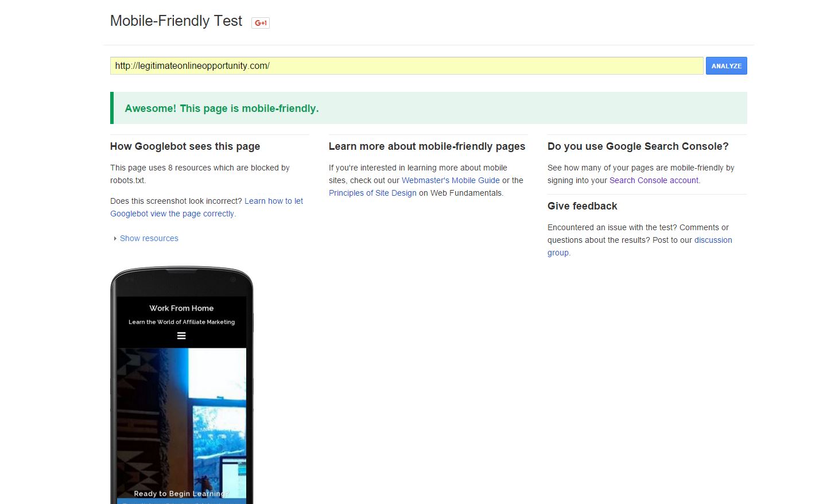Open hamburger menu in phone preview
The width and height of the screenshot is (823, 504).
(x=181, y=336)
